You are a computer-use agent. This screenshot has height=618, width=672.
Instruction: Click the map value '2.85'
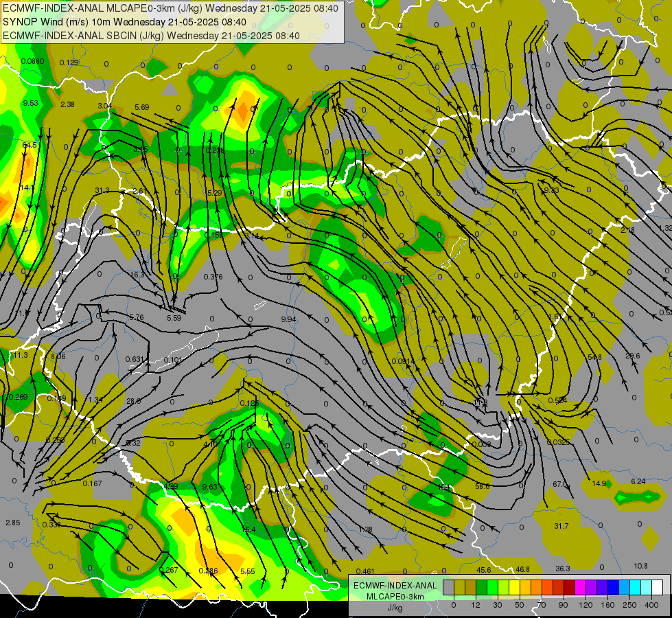13,523
